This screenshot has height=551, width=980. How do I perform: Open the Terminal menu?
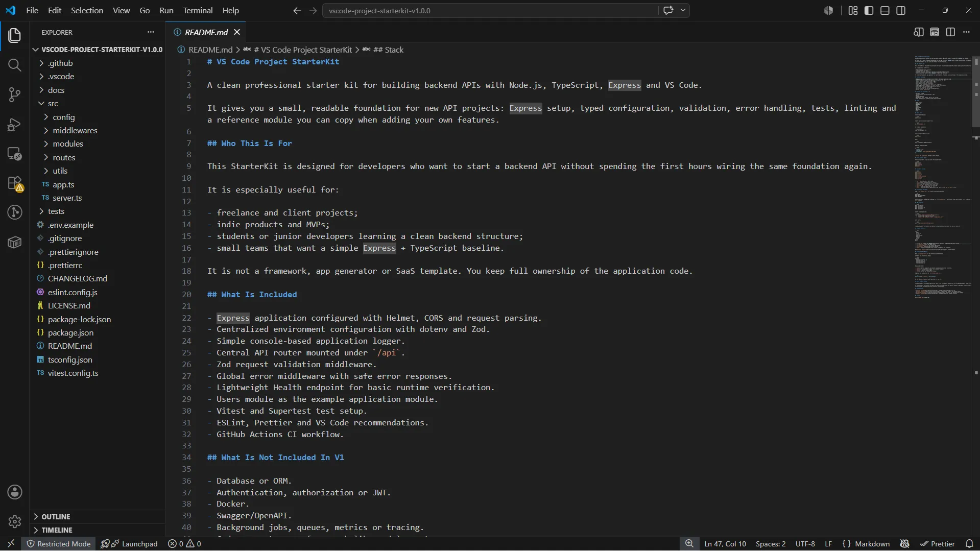[x=198, y=10]
